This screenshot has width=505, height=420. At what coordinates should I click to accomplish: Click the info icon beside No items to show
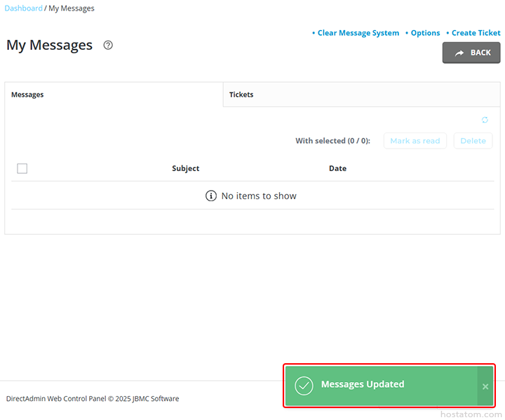point(211,196)
